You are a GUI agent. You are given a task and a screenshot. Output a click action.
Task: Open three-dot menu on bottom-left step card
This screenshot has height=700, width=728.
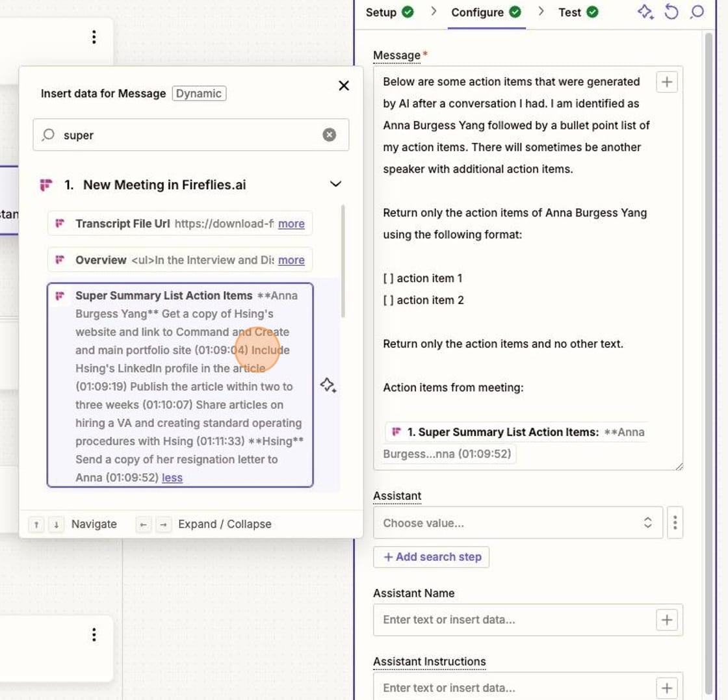94,634
